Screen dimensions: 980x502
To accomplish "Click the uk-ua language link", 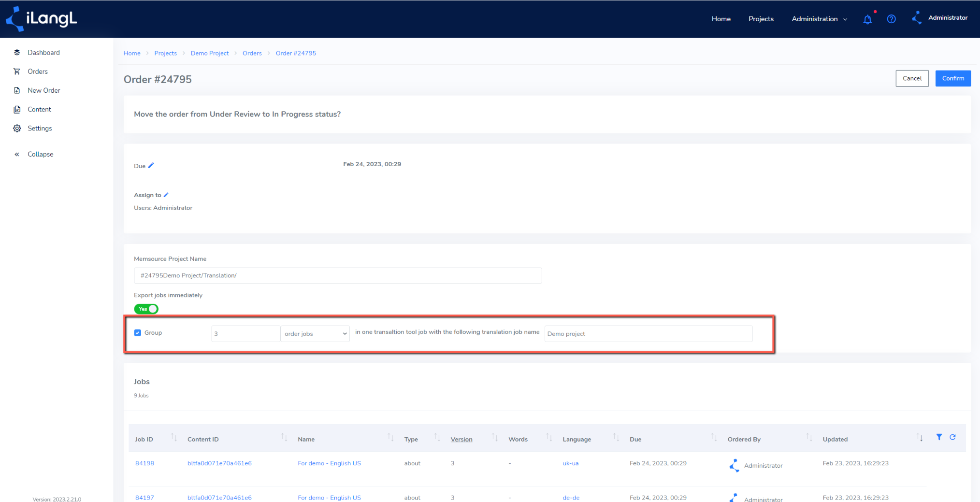I will [571, 463].
